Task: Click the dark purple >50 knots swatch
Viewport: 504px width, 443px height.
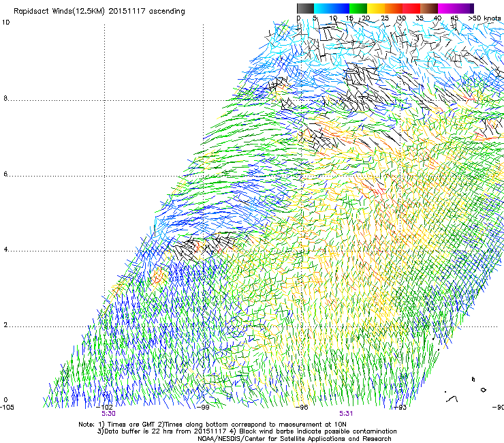Action: [x=471, y=8]
